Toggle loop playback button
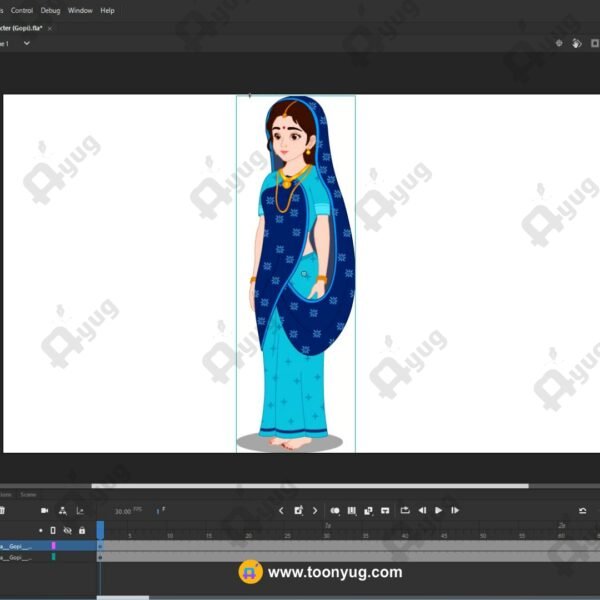Image resolution: width=600 pixels, height=600 pixels. pos(405,510)
